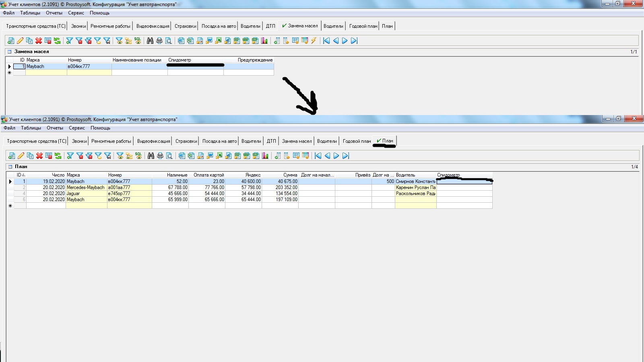Go to first record in lower window
The height and width of the screenshot is (362, 644).
[x=318, y=156]
